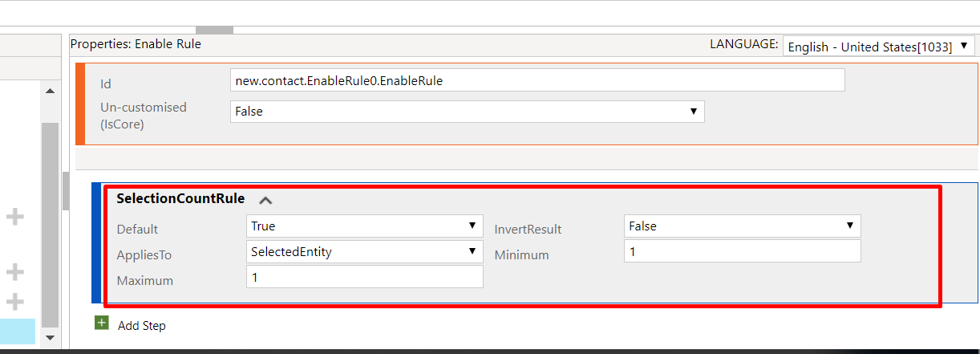This screenshot has height=354, width=980.
Task: Click the last plus icon in left panel
Action: pyautogui.click(x=15, y=302)
